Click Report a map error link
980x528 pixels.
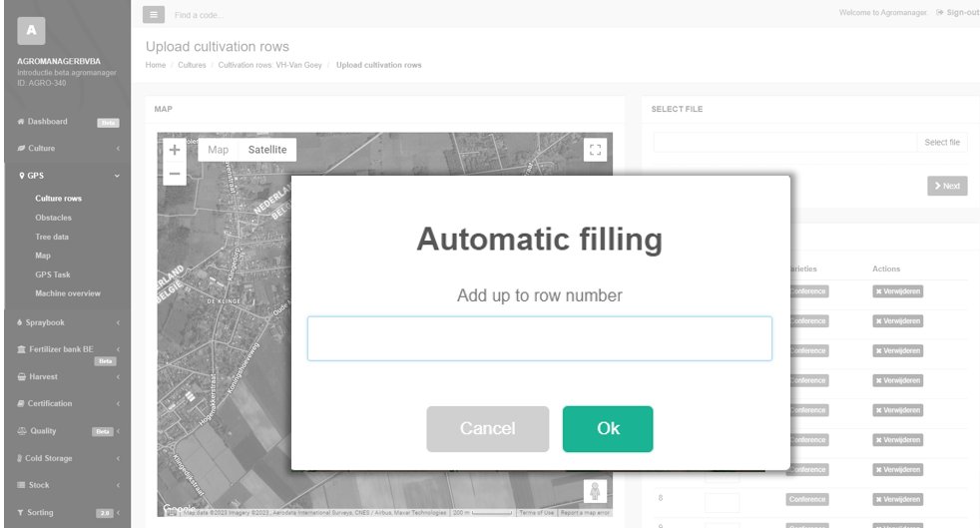pos(585,512)
